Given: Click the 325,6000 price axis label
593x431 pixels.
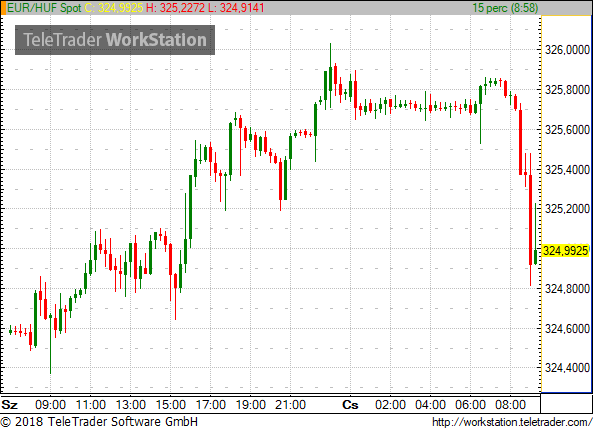Looking at the screenshot, I should click(567, 130).
